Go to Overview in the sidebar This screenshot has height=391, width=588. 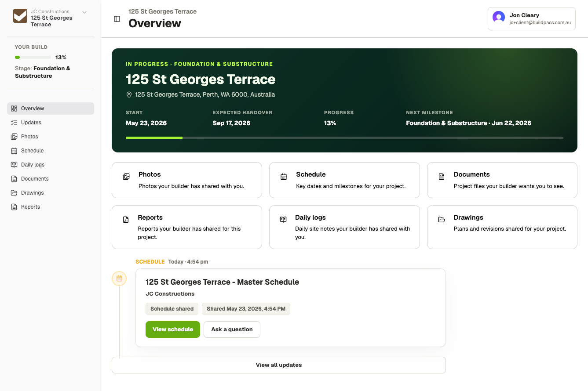point(51,109)
